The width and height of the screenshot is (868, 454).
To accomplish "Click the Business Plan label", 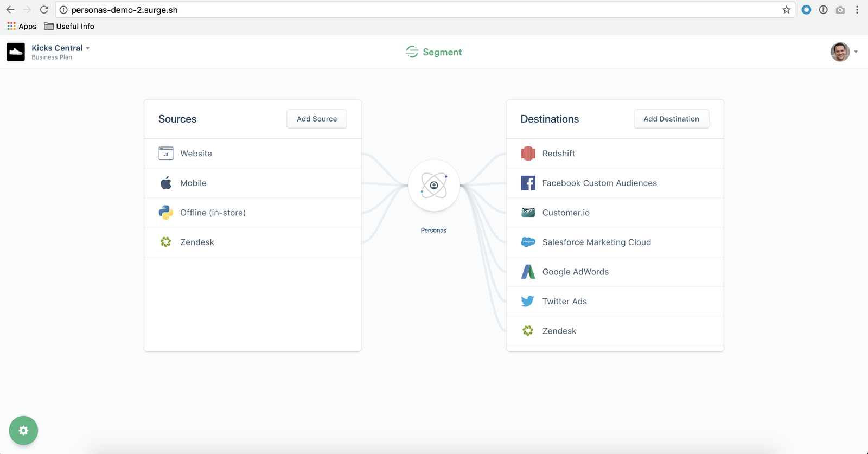I will tap(52, 57).
